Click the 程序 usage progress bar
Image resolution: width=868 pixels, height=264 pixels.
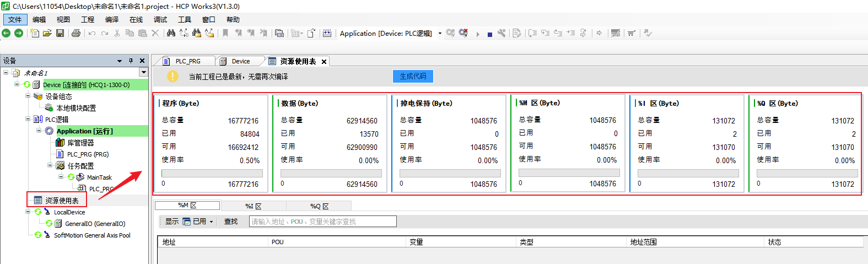coord(212,173)
